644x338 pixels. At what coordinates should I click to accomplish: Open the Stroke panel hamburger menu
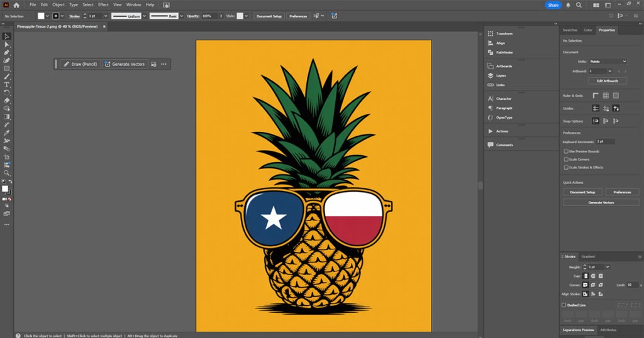640,257
